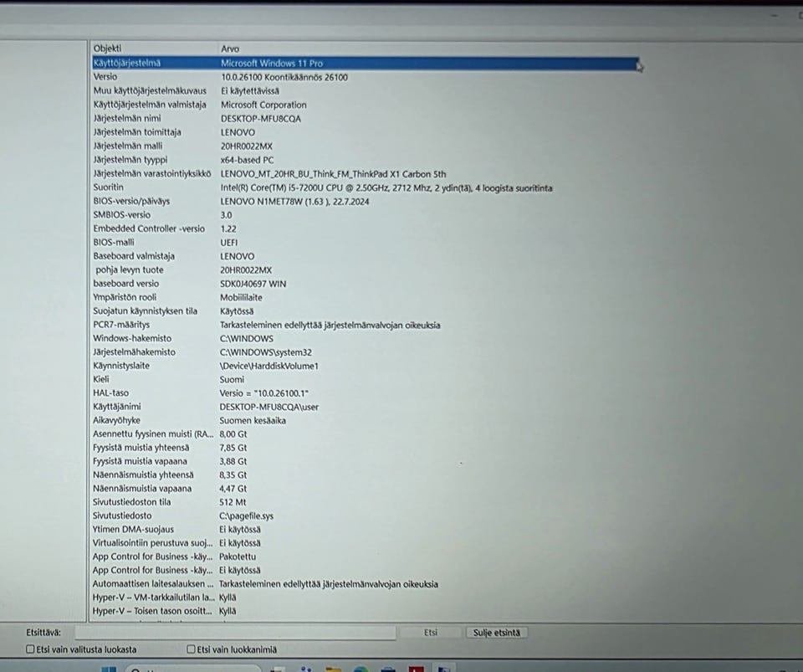Click the 'Sulje etsintä' button

coord(496,633)
